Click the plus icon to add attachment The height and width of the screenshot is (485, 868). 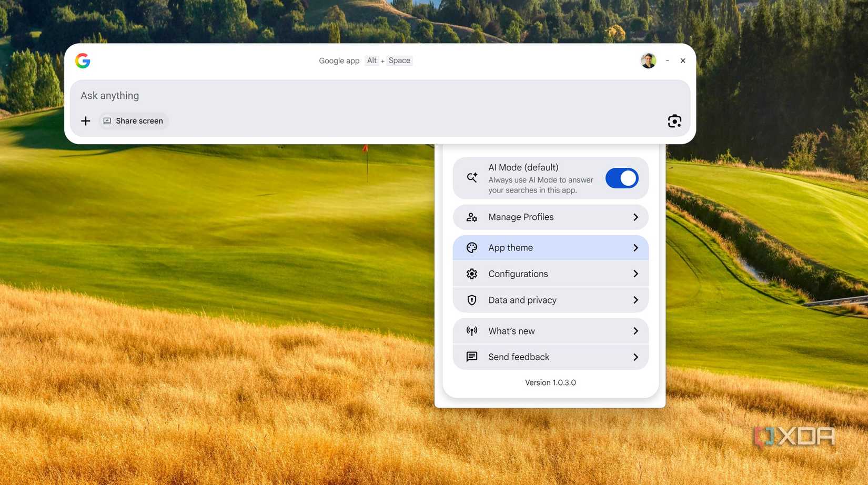(x=86, y=121)
